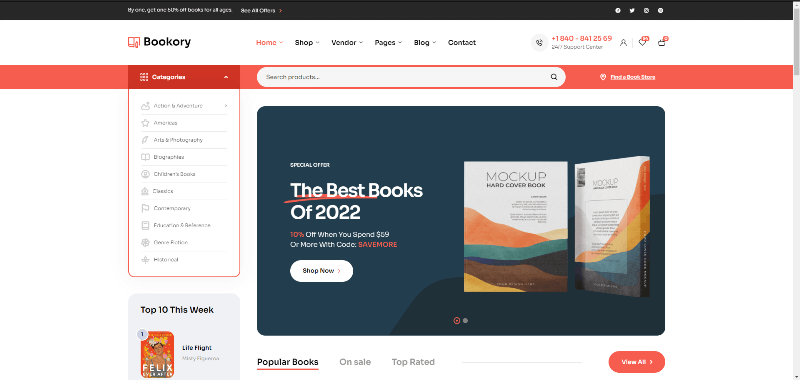
Task: Click the Action & Adventure category icon
Action: point(145,106)
